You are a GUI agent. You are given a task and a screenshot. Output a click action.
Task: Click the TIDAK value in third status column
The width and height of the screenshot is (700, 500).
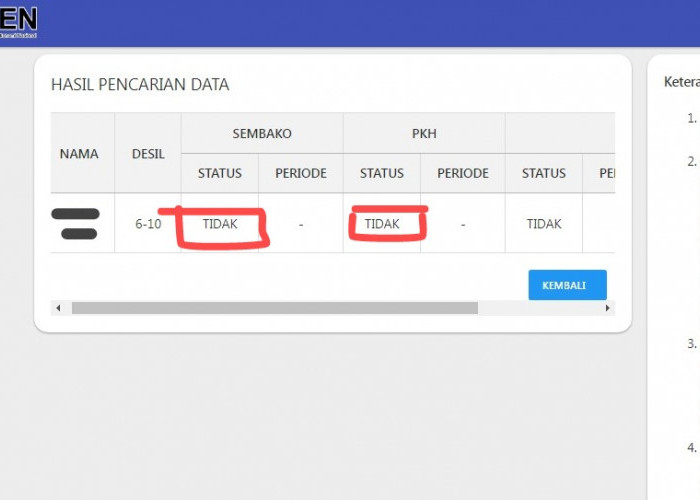point(544,224)
